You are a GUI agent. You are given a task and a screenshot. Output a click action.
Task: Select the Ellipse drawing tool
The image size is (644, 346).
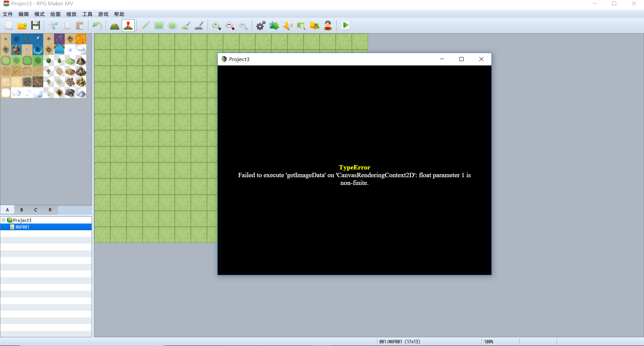172,26
